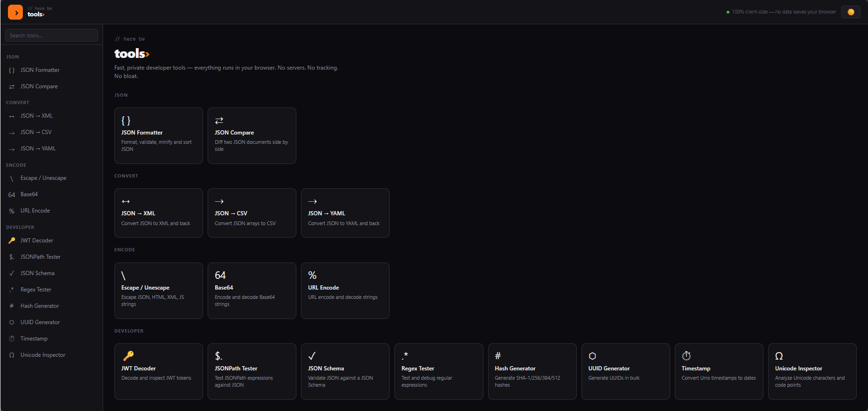This screenshot has width=868, height=411.
Task: Click the arrow icon on JSON → YAML card
Action: [313, 201]
